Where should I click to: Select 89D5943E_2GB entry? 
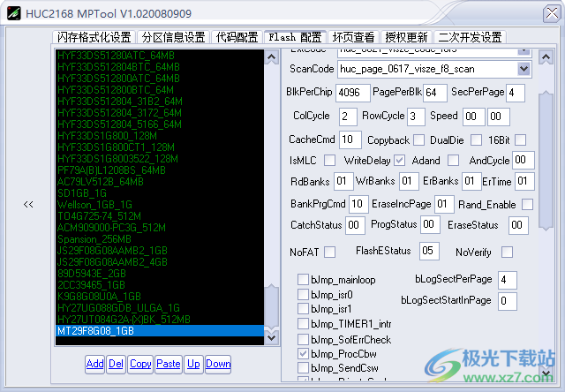pyautogui.click(x=160, y=274)
